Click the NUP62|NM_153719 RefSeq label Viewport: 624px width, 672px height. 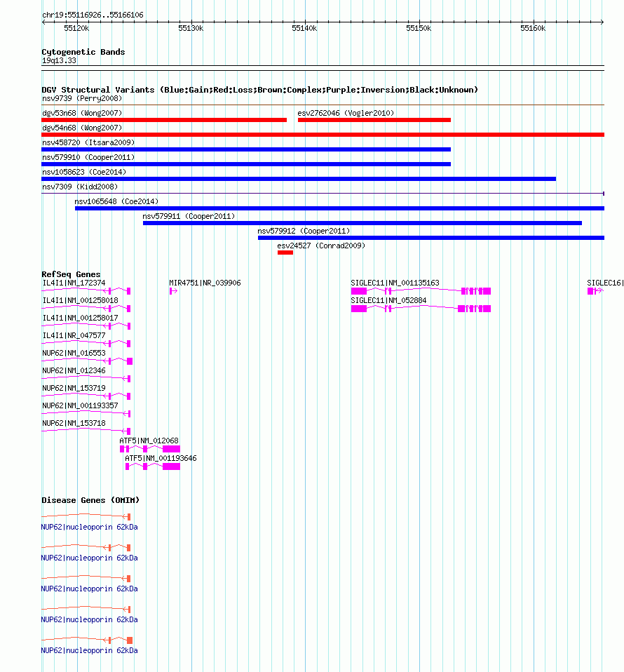point(74,389)
